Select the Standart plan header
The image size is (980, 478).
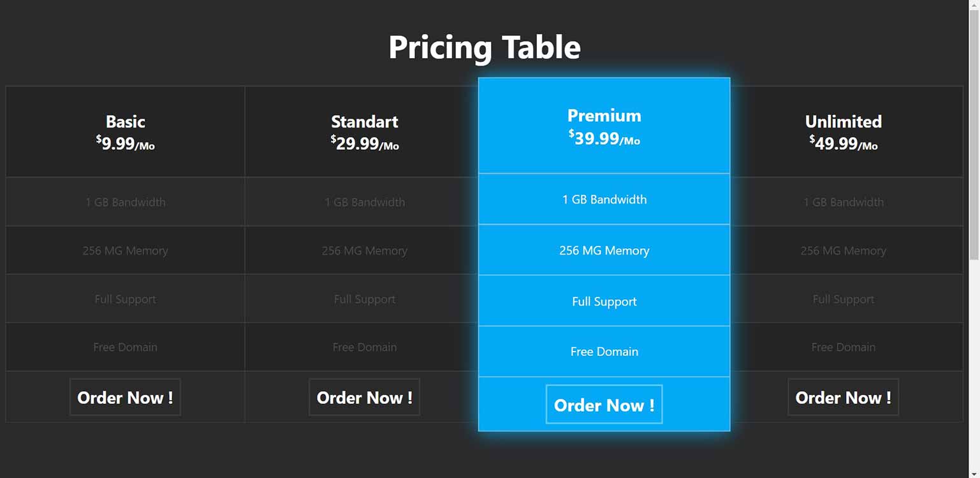pos(364,131)
